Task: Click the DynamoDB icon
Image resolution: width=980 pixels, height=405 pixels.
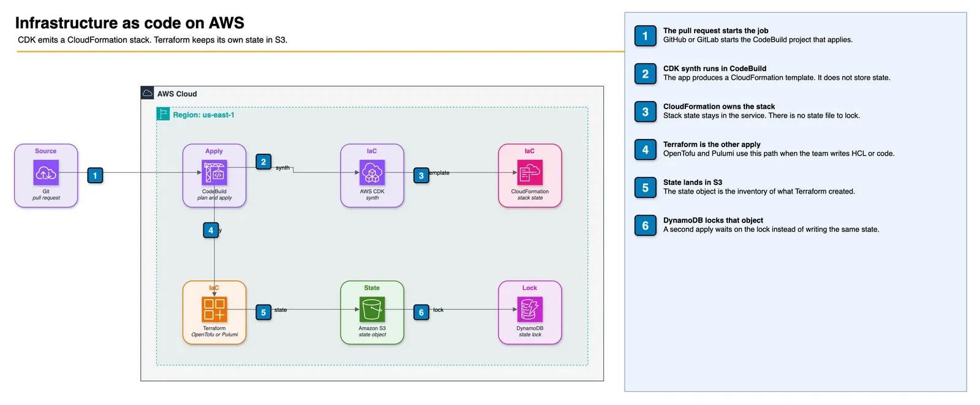Action: coord(530,309)
